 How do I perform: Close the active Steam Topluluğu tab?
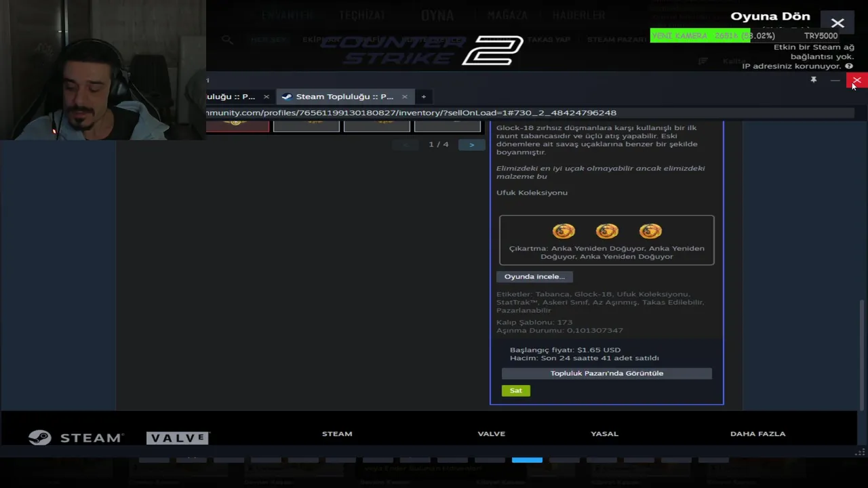tap(404, 96)
